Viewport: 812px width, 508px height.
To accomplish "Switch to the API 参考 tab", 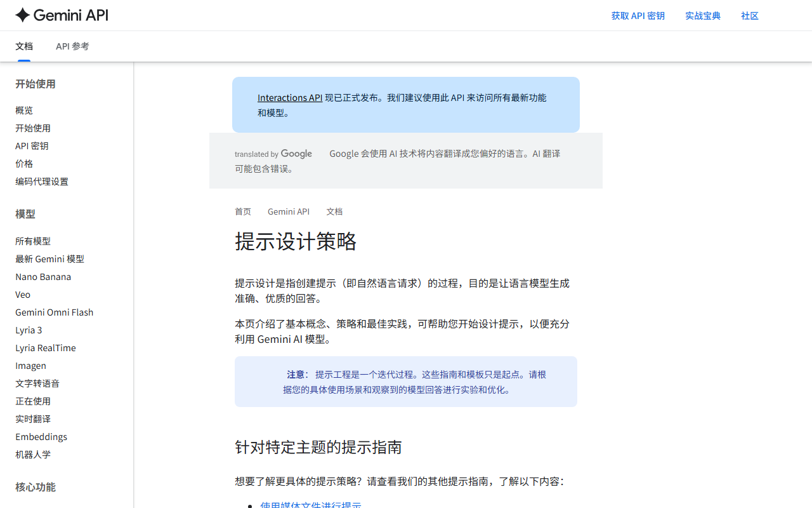I will coord(72,46).
